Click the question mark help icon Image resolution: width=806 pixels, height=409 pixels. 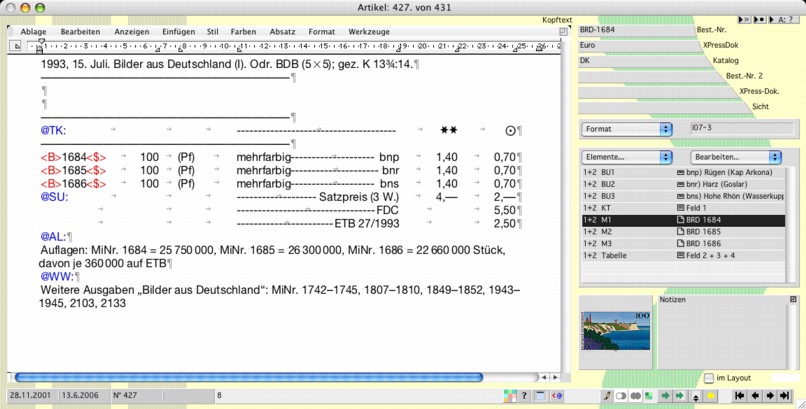click(525, 396)
